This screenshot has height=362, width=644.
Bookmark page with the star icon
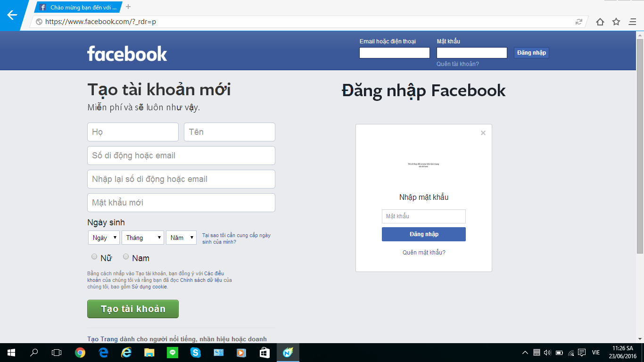616,22
